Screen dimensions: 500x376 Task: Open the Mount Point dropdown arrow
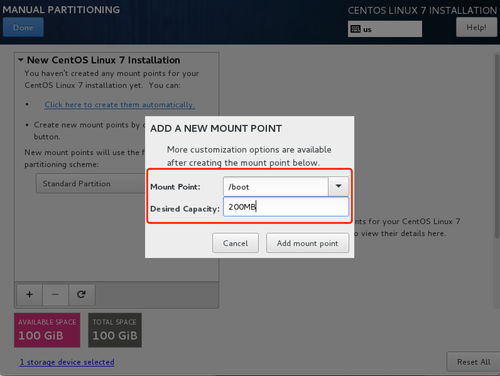click(338, 186)
